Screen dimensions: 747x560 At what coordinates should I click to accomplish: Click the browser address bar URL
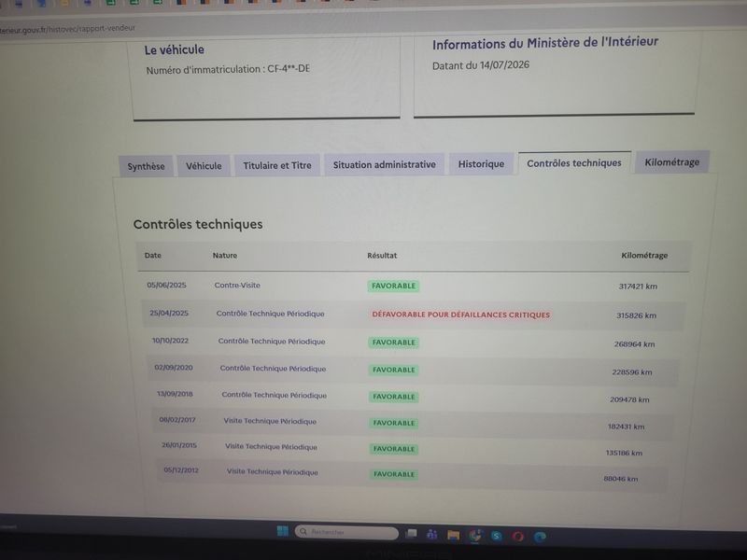(x=67, y=29)
